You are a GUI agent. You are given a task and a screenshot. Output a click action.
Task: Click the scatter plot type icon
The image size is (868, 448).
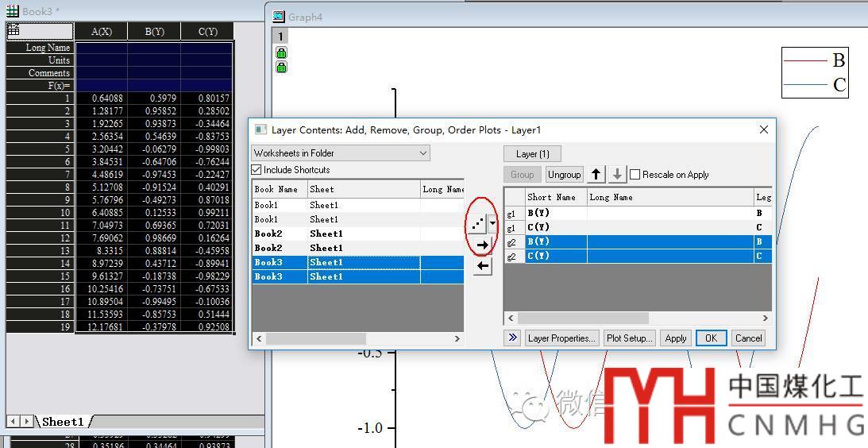pos(478,224)
